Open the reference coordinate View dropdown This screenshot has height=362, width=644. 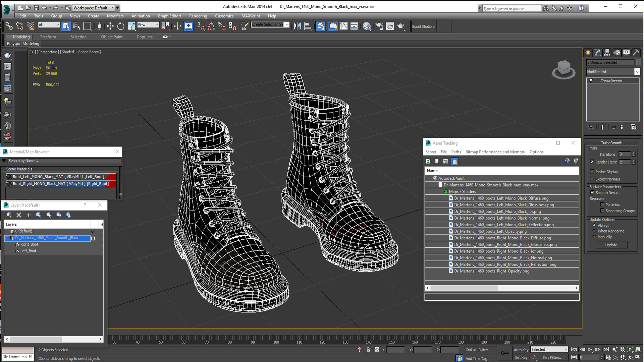[x=148, y=25]
